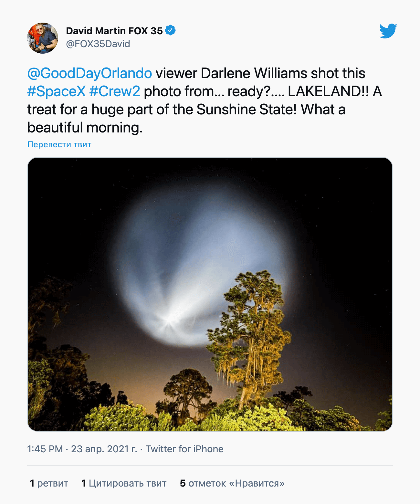The height and width of the screenshot is (504, 420).
Task: Click the blue verified badge
Action: click(x=170, y=30)
